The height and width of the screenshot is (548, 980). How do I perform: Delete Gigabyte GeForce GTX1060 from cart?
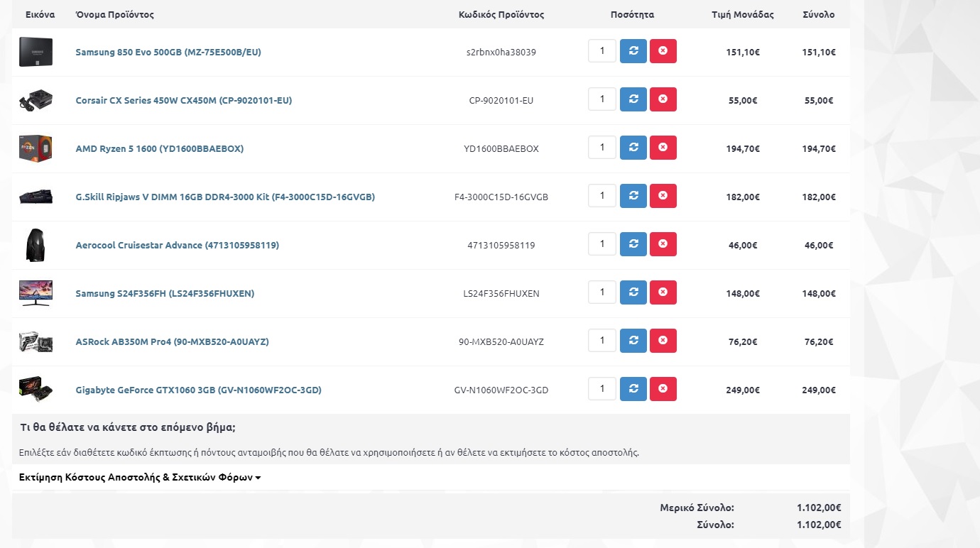pos(663,389)
